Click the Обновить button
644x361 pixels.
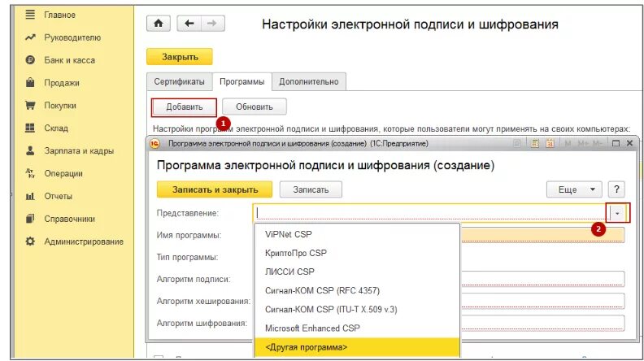(255, 107)
